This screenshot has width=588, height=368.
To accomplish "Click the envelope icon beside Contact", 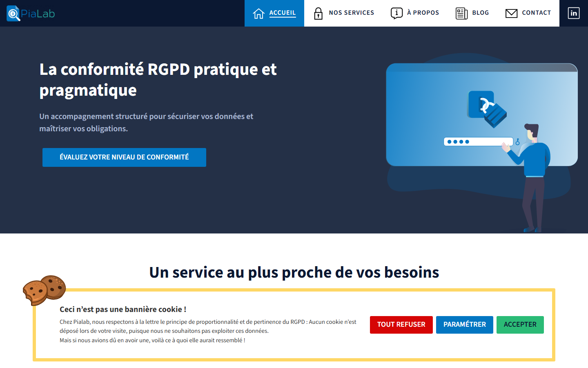I will [511, 13].
